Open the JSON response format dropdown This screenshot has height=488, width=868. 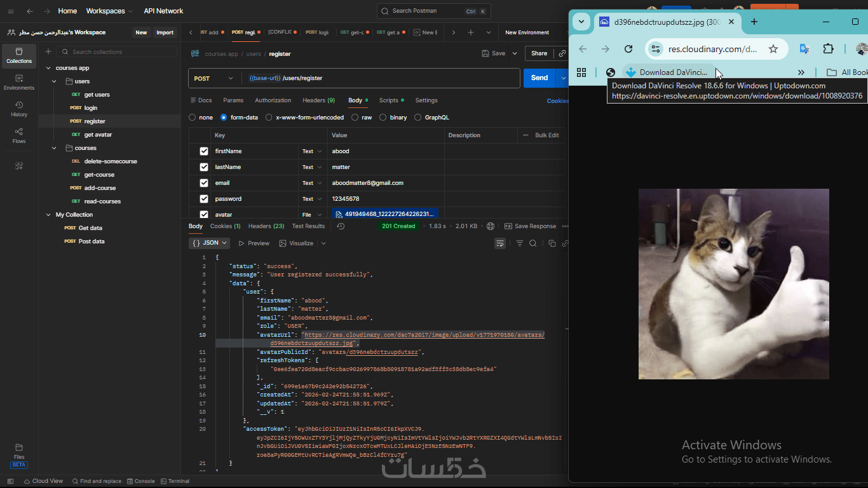210,243
